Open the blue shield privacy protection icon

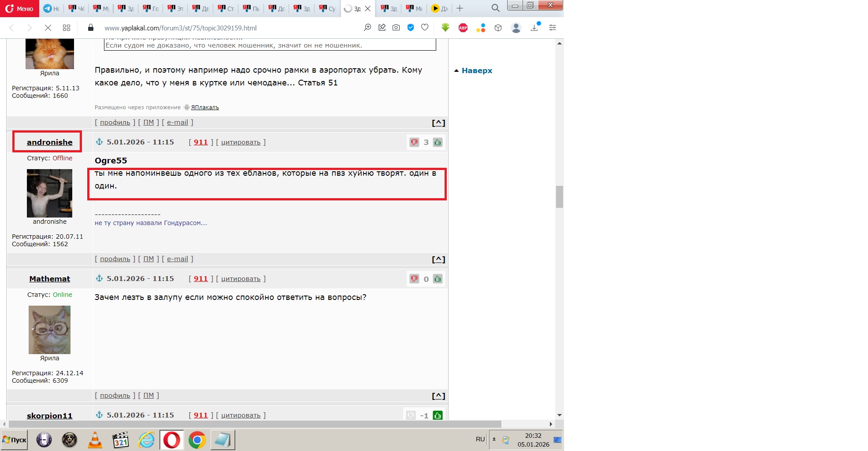pyautogui.click(x=411, y=28)
